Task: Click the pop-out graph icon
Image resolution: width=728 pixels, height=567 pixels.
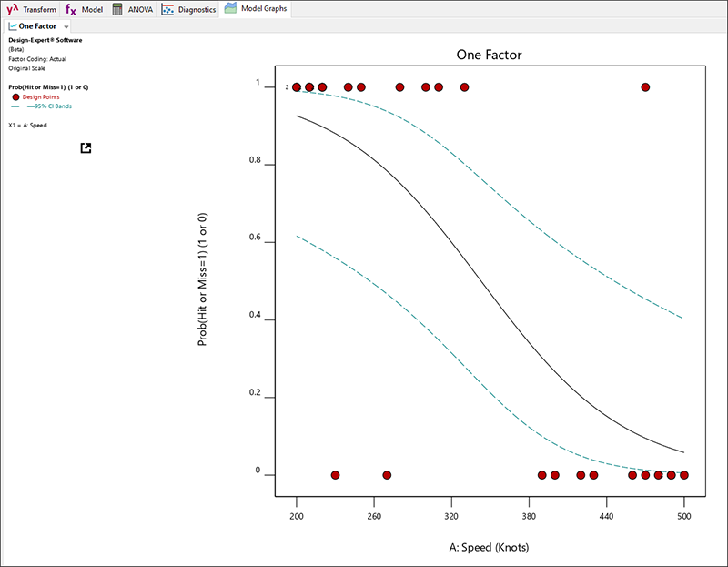Action: [x=86, y=147]
